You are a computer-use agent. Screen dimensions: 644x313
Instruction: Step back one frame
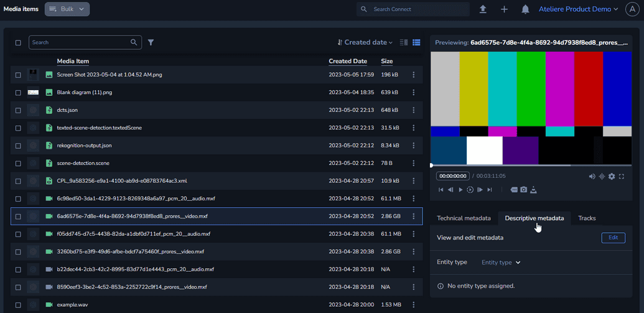click(450, 190)
